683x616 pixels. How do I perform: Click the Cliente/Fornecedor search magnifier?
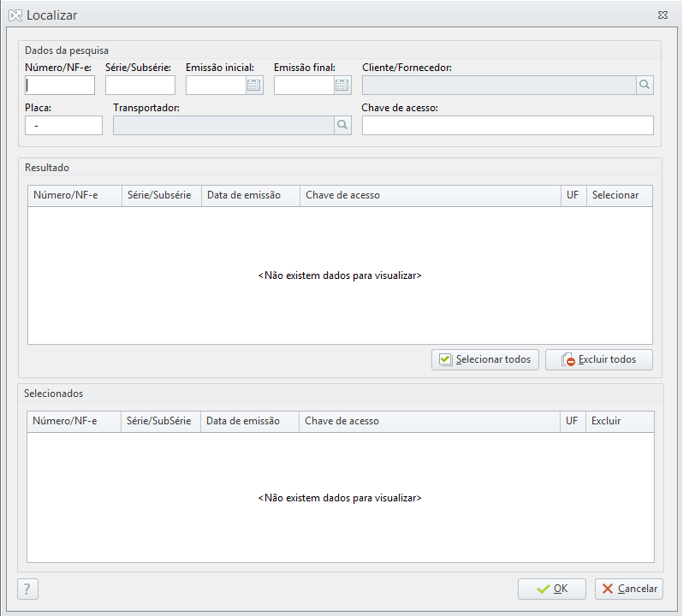click(x=644, y=85)
